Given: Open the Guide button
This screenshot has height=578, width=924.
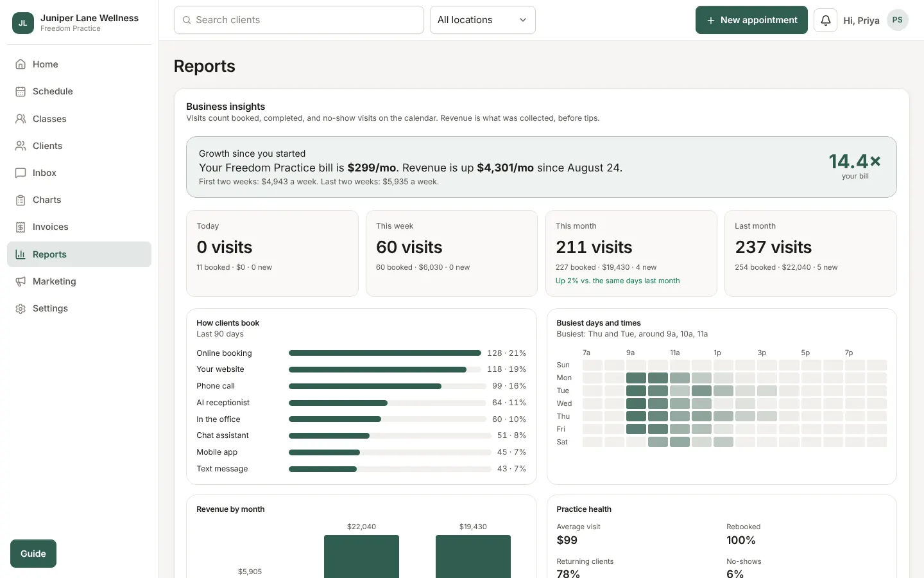Looking at the screenshot, I should point(33,554).
